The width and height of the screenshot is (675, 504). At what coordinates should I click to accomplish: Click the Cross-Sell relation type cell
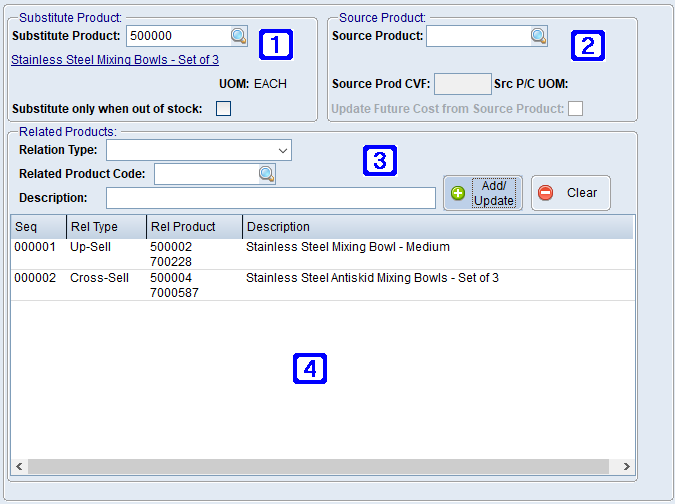coord(99,278)
